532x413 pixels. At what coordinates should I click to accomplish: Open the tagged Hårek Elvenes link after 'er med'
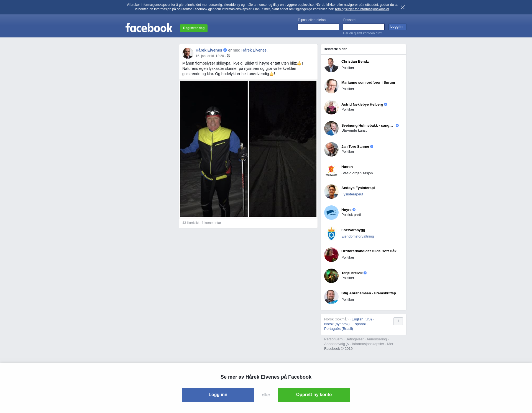click(x=254, y=50)
